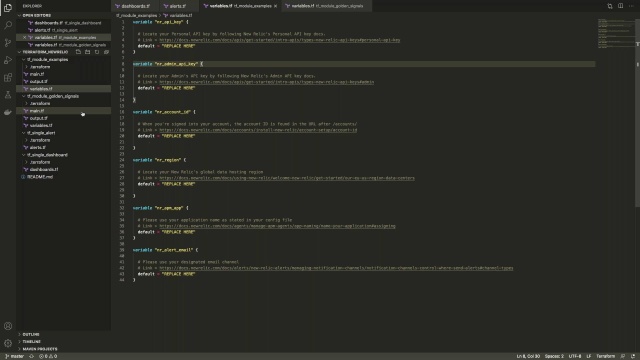Click the feedback icon in status bar
The image size is (640, 360).
623,356
